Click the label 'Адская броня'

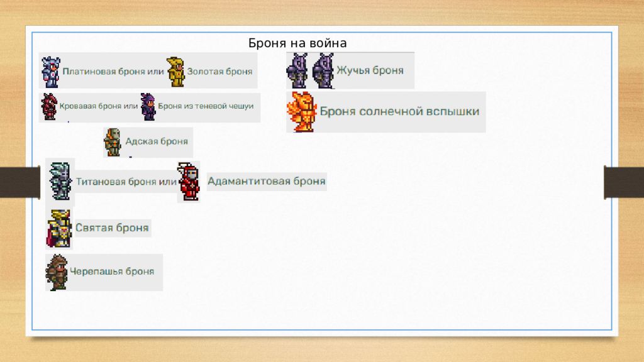(x=157, y=141)
